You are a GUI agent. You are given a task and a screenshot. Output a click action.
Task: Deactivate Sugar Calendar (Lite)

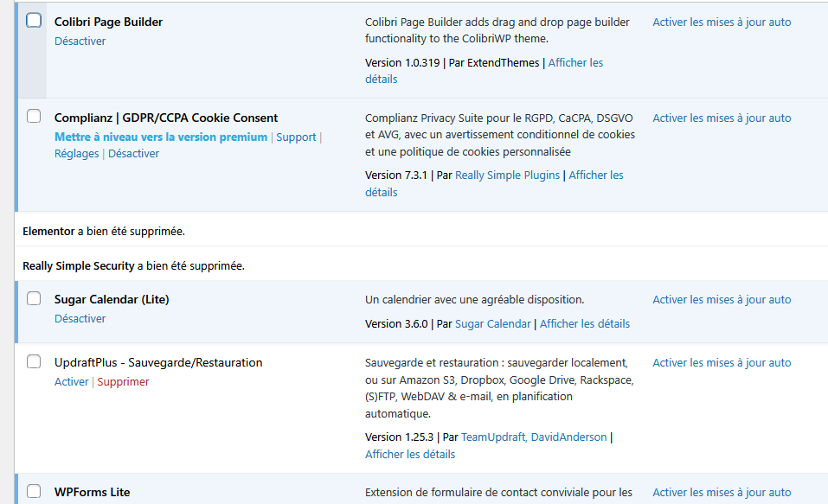tap(80, 318)
